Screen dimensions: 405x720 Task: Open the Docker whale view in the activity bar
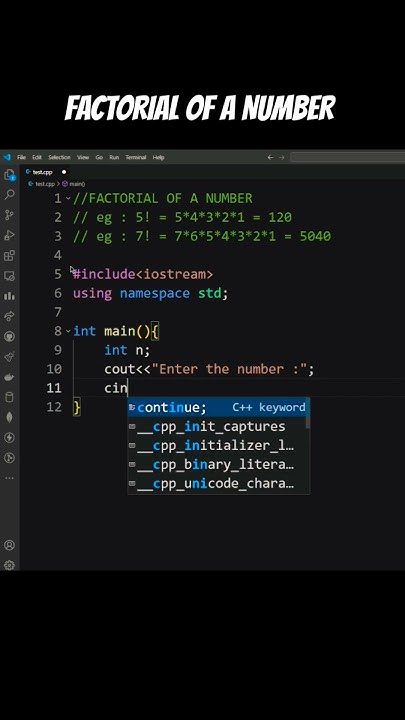[x=9, y=377]
